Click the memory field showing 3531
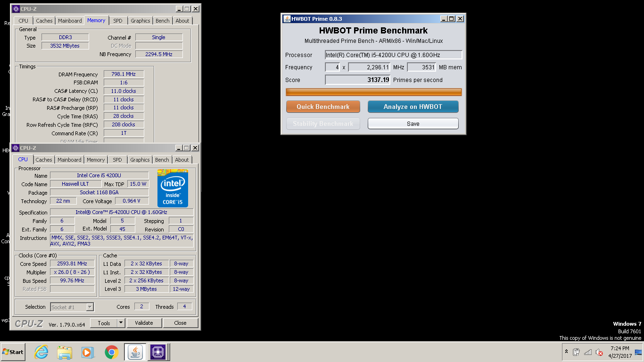The width and height of the screenshot is (644, 362). (421, 67)
